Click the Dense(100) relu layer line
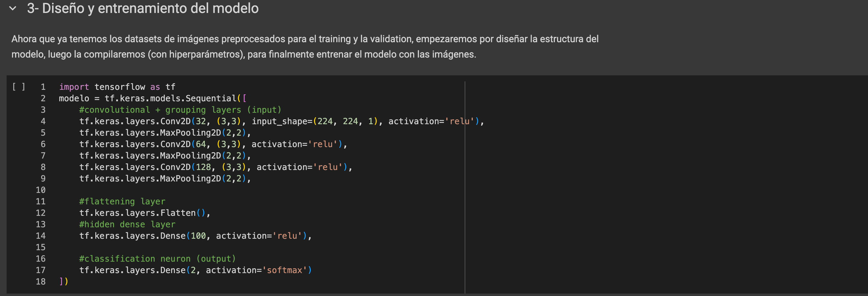Image resolution: width=868 pixels, height=296 pixels. click(195, 236)
